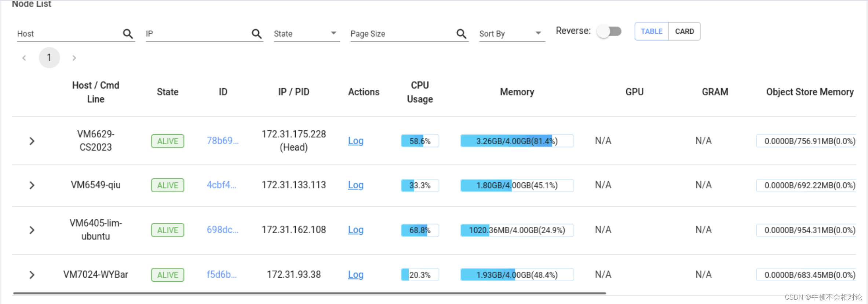Open Log for node 172.31.175.228
868x304 pixels.
355,141
